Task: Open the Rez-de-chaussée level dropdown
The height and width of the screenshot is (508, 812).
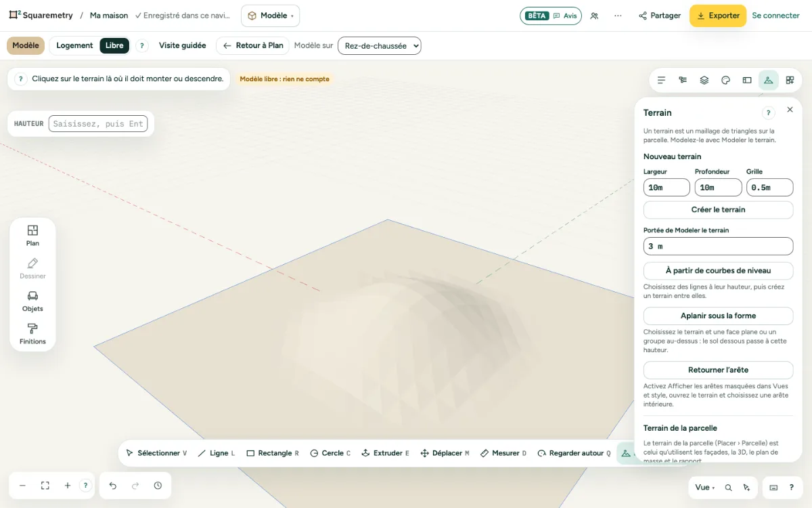Action: point(380,45)
